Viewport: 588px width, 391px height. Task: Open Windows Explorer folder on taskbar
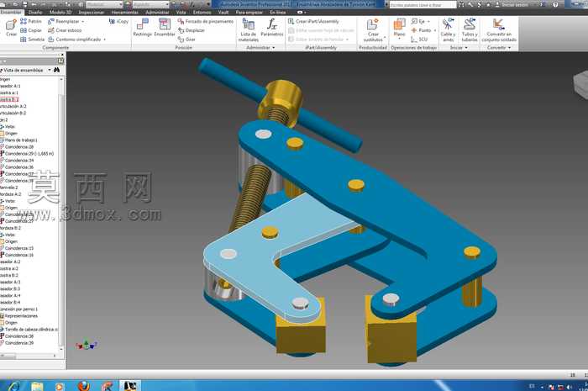pos(37,386)
